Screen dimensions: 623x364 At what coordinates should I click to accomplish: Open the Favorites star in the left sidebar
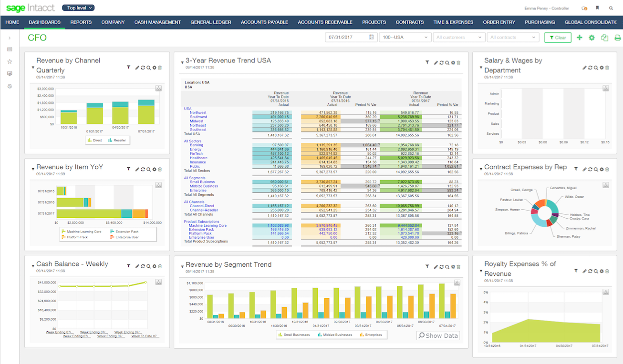(8, 61)
